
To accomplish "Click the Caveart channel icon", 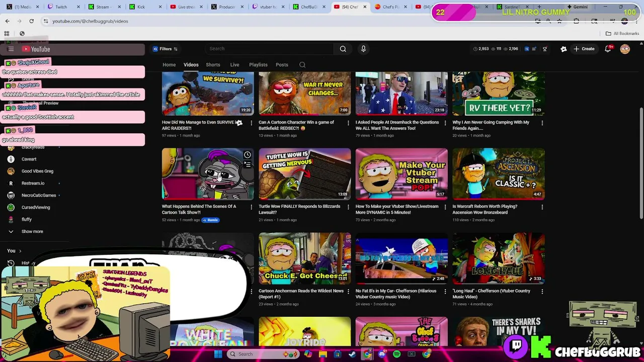I will coord(11,159).
